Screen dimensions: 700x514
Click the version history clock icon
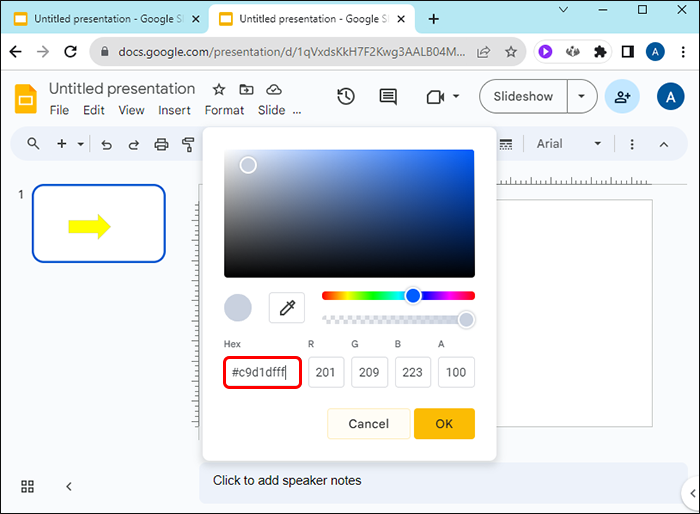[346, 96]
